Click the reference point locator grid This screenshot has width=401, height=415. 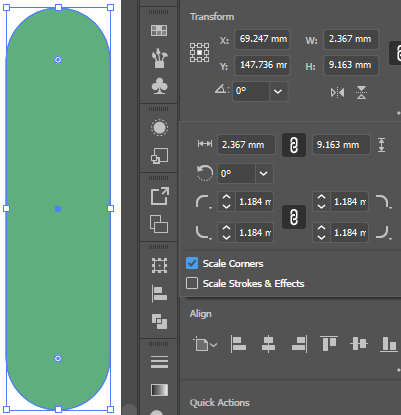pos(199,52)
